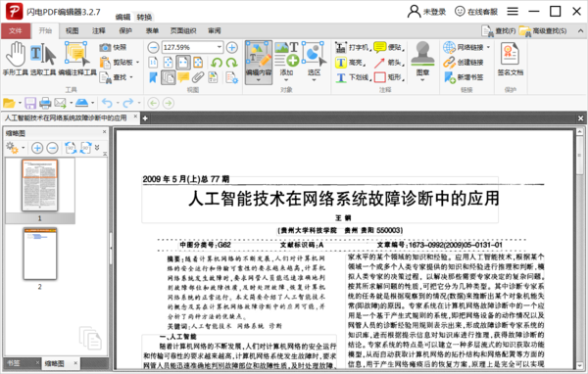Expand Web Link (网络链接) dropdown arrow

point(488,48)
